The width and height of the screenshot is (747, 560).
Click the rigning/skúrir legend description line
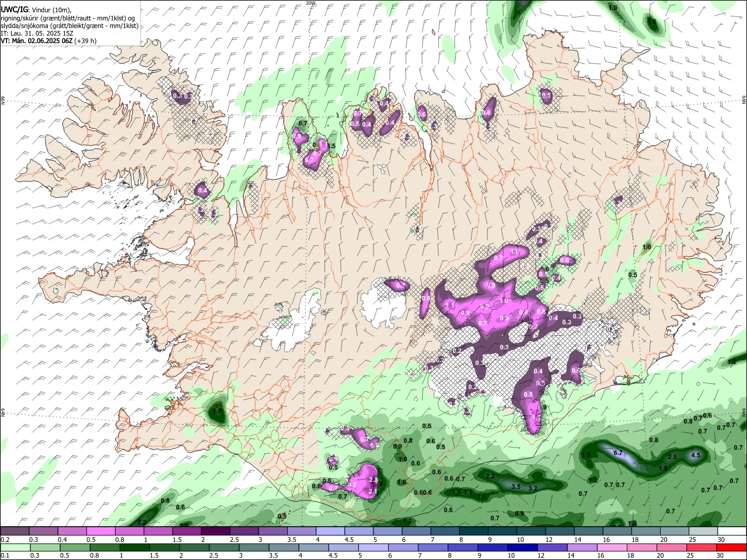pos(68,18)
